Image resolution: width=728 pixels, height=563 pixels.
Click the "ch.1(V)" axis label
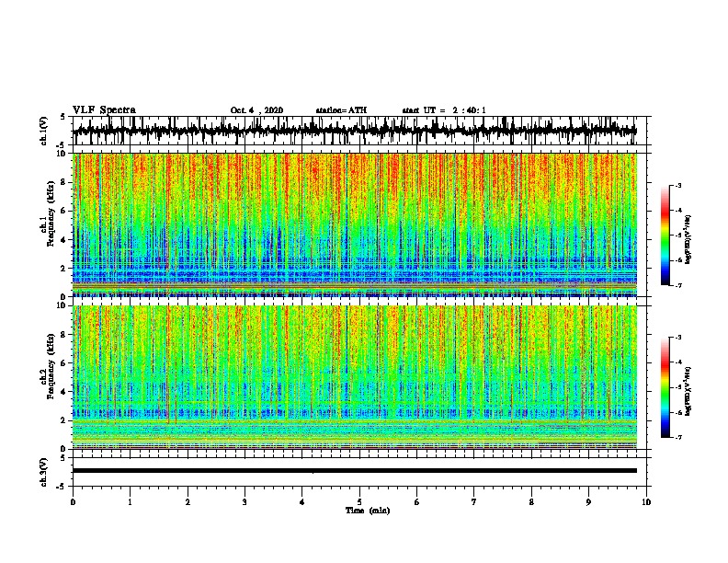tap(43, 131)
